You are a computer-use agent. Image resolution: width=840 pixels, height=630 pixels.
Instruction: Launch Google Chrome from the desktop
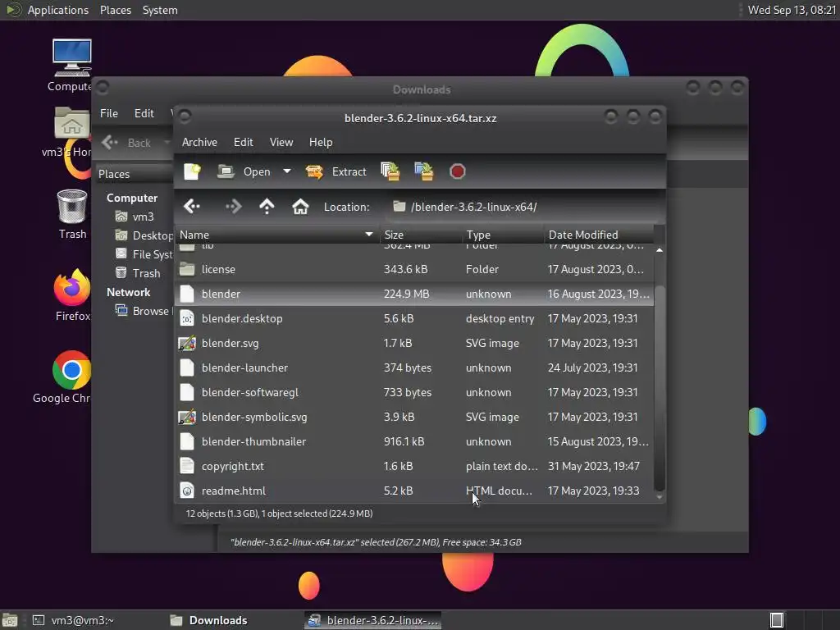click(x=64, y=377)
